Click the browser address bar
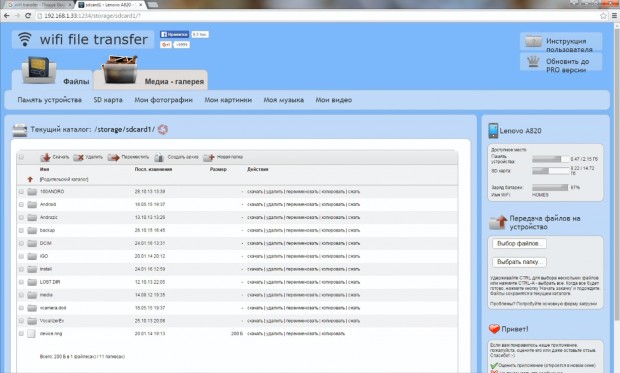This screenshot has width=620, height=373. click(316, 16)
